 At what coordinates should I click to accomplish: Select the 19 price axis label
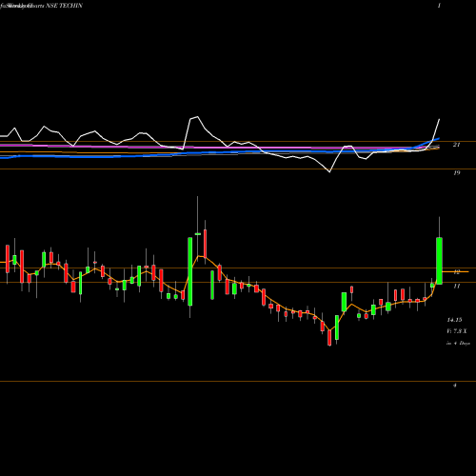pyautogui.click(x=456, y=173)
